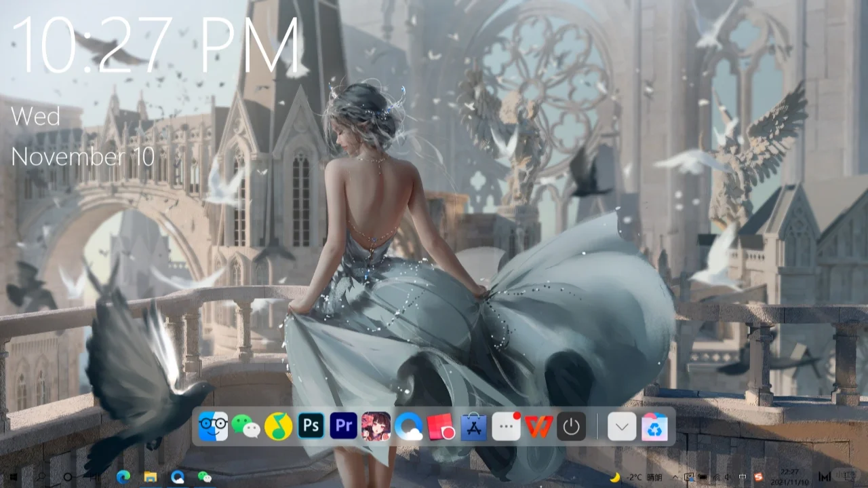Screen dimensions: 868x488
Task: Open the three-dots app with red badge
Action: 506,426
